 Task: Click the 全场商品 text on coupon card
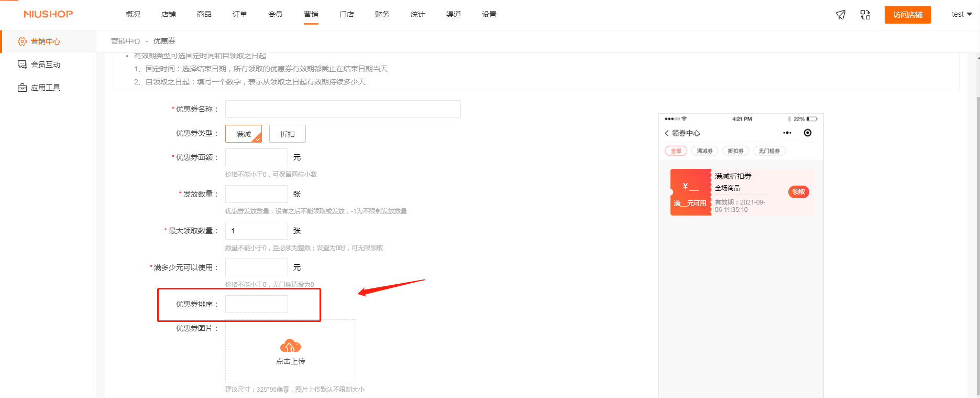click(728, 188)
